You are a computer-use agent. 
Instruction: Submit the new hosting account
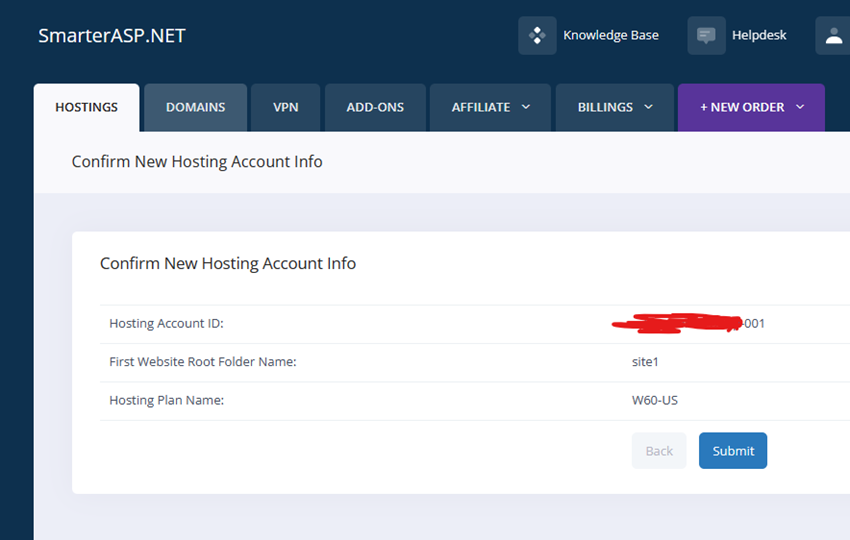coord(733,451)
